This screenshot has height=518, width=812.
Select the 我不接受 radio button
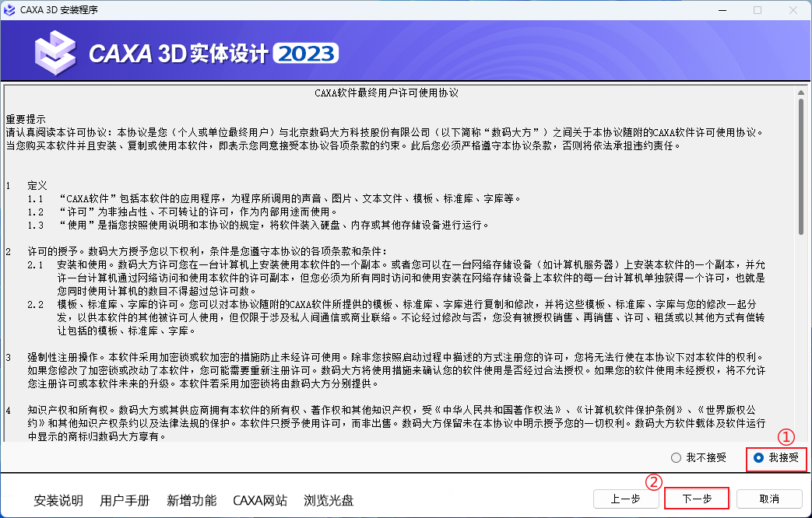click(x=698, y=458)
